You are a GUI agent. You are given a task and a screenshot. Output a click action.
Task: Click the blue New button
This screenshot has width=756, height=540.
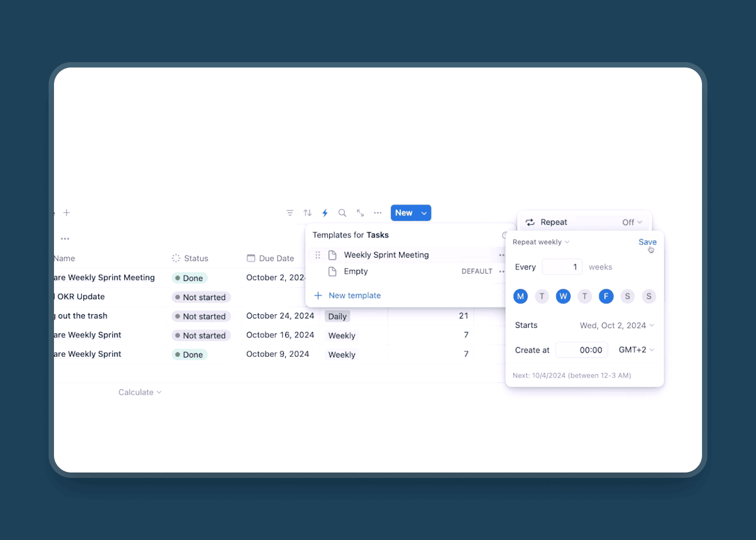pos(403,213)
